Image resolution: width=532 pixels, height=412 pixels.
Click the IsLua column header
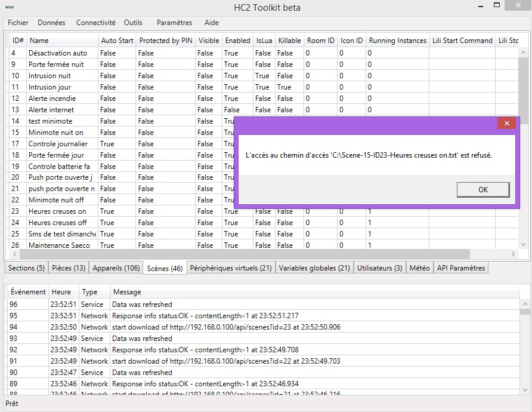[264, 41]
